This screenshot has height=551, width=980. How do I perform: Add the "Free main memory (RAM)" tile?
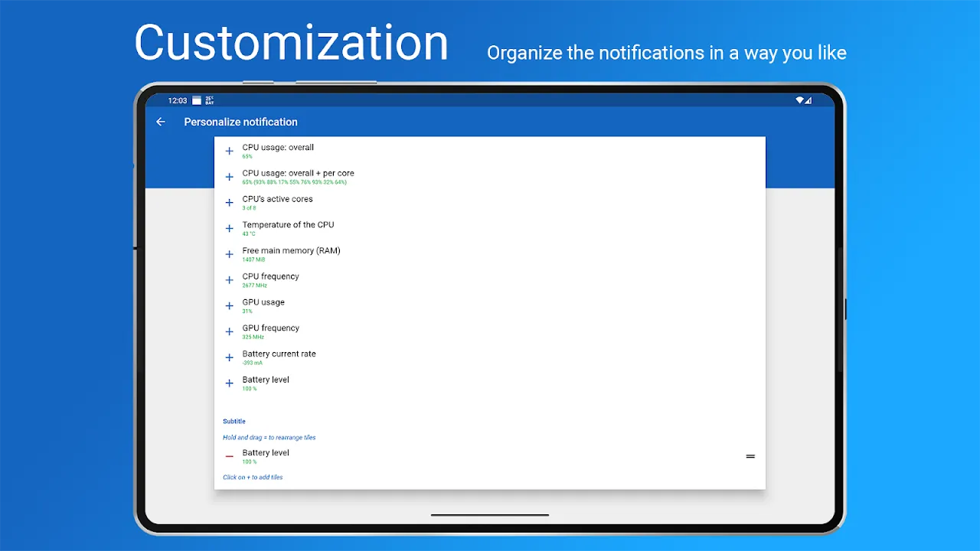[229, 254]
